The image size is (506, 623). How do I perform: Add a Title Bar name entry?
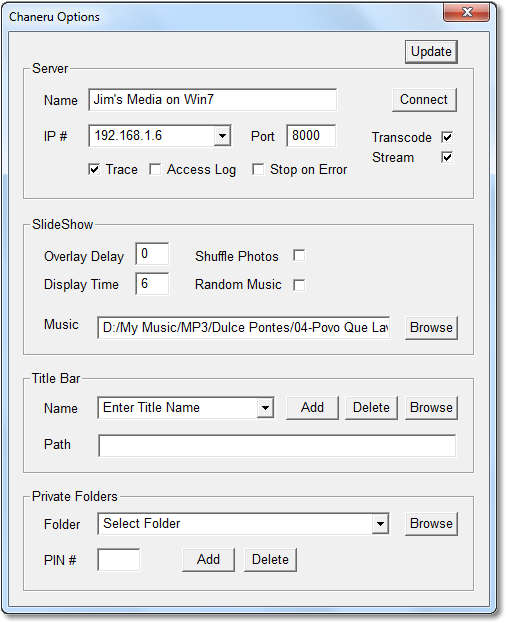312,408
